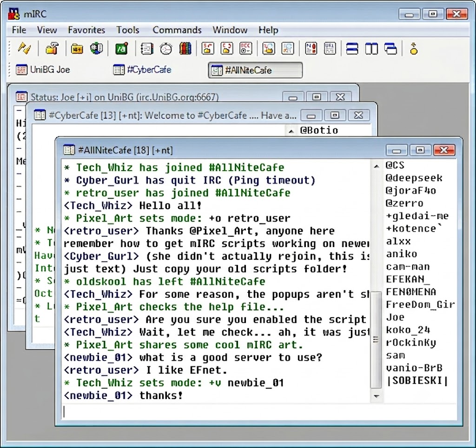This screenshot has height=448, width=476.
Task: Click the #AllNiteCafe window title bar icon
Action: pos(69,150)
